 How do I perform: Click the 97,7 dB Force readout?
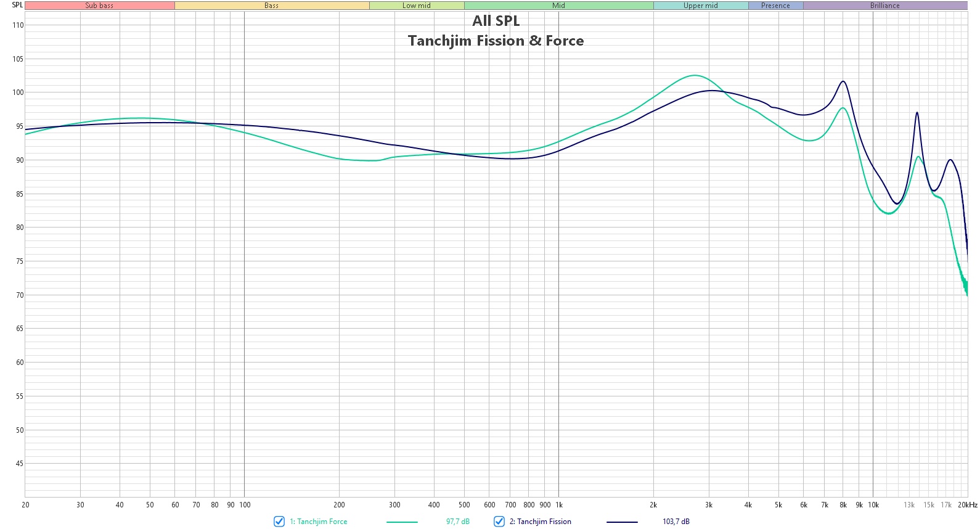(458, 522)
